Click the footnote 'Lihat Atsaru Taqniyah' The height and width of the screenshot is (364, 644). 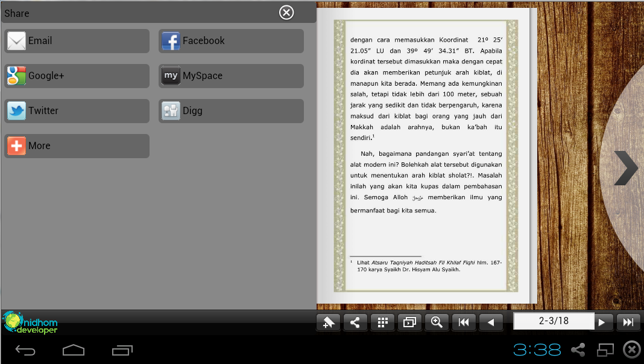426,266
